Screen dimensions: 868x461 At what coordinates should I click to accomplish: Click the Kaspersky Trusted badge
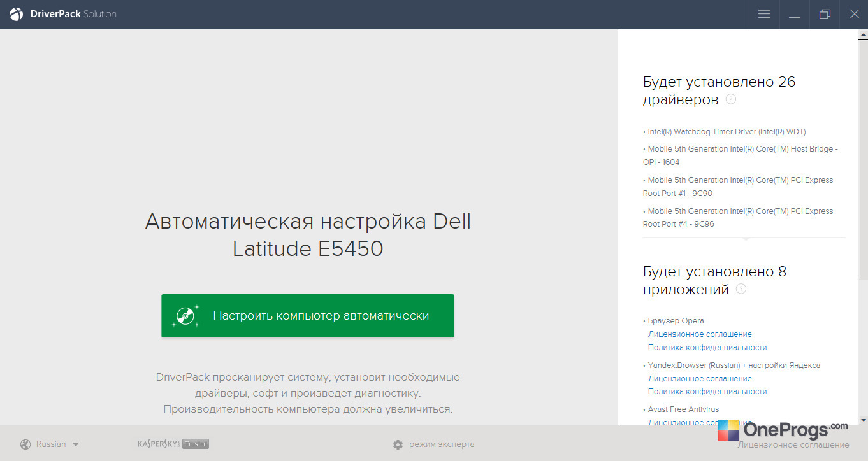pos(173,444)
